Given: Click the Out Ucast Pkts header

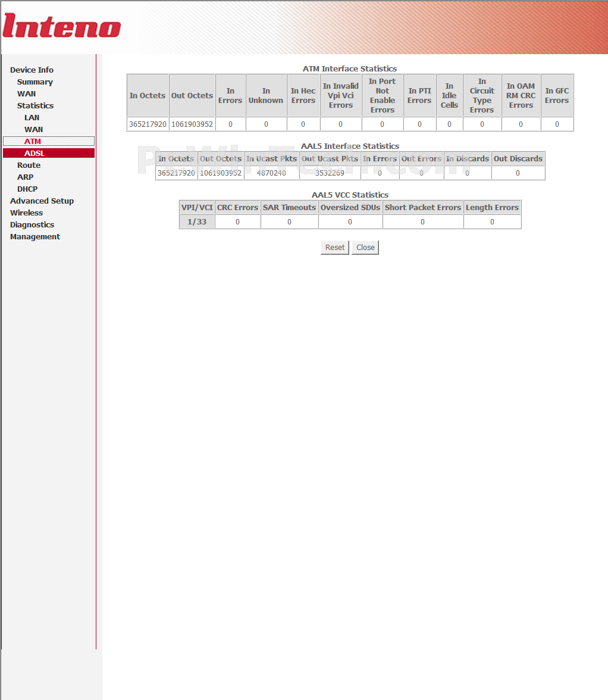Looking at the screenshot, I should [x=330, y=159].
